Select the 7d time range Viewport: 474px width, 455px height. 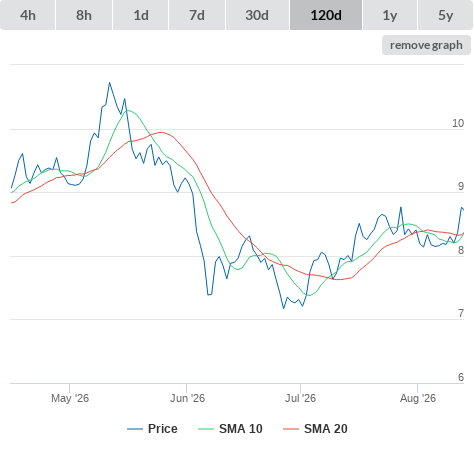[197, 15]
